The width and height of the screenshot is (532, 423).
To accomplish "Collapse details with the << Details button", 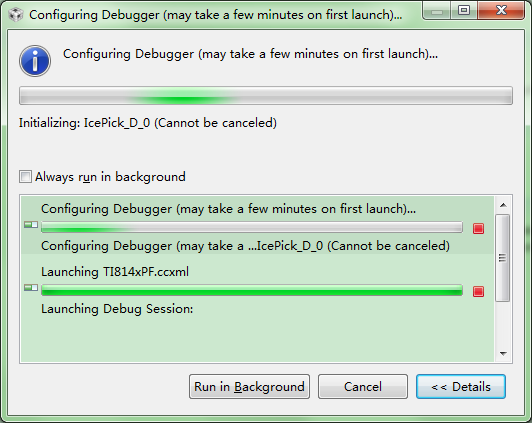I will point(461,387).
